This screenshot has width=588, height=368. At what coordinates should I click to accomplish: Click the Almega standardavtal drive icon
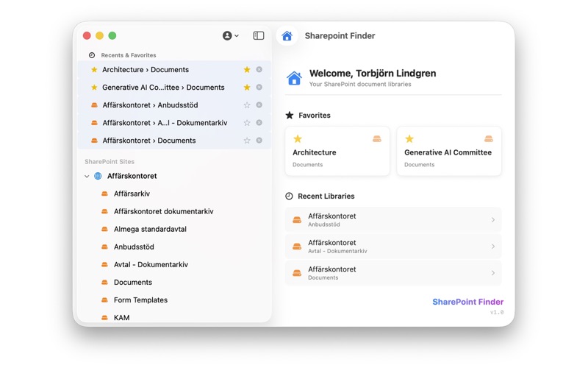click(x=104, y=229)
